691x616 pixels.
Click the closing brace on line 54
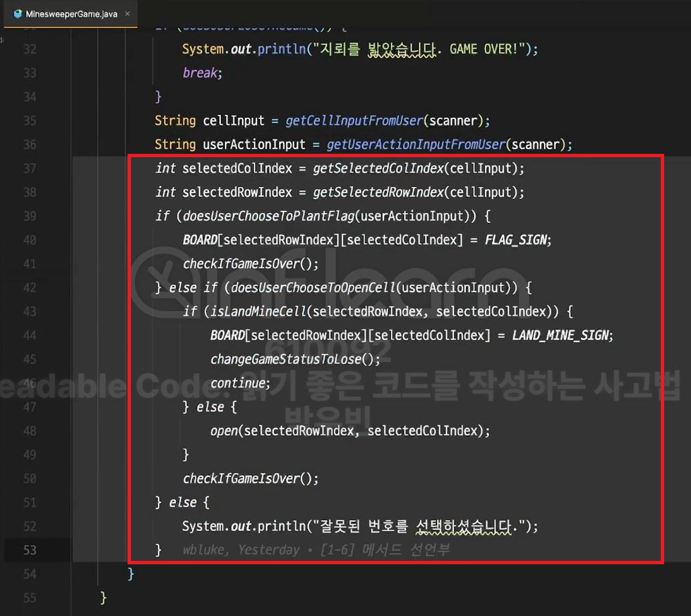tap(130, 574)
